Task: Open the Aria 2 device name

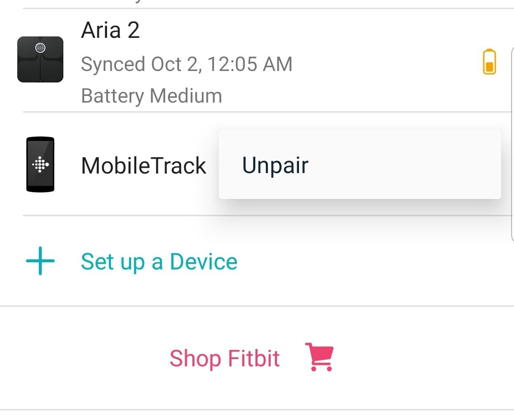Action: coord(110,31)
